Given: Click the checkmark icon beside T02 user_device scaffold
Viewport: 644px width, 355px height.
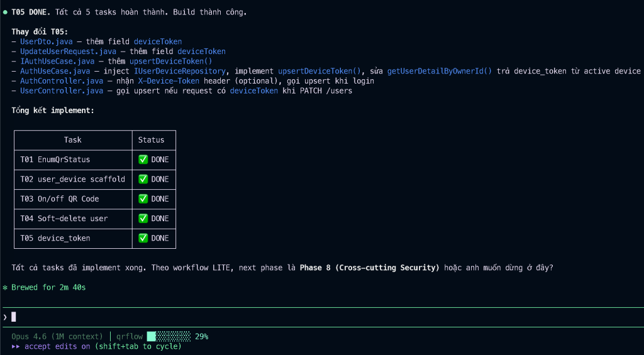Looking at the screenshot, I should (x=143, y=179).
